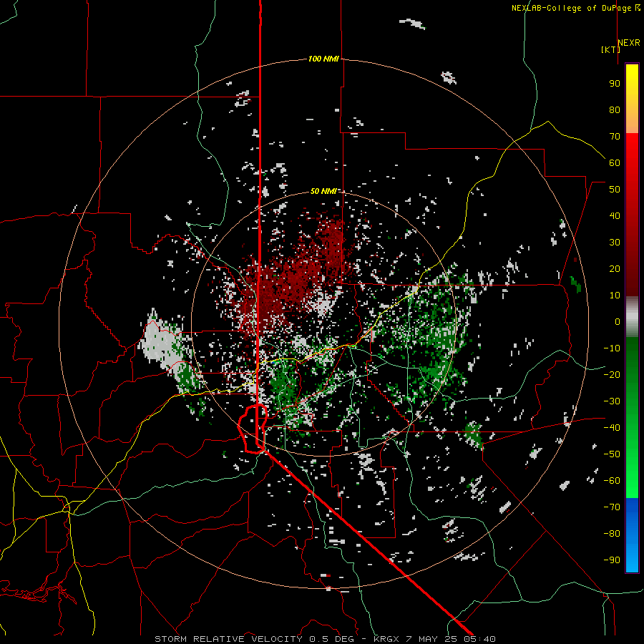Click the -60 value on the color scale

click(x=612, y=481)
